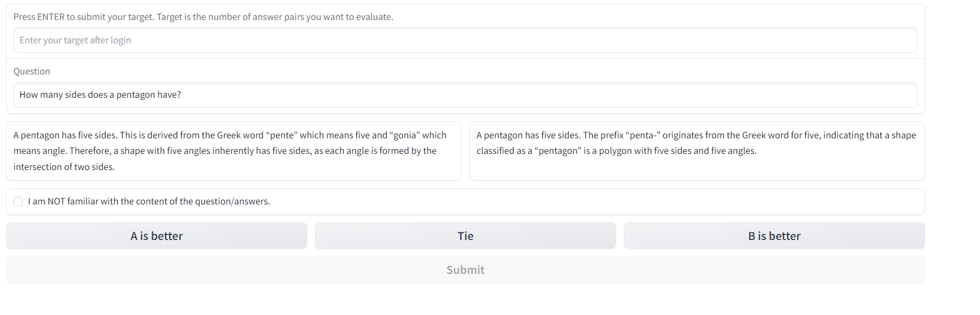Choose the Tie button
The width and height of the screenshot is (980, 315).
click(x=465, y=236)
